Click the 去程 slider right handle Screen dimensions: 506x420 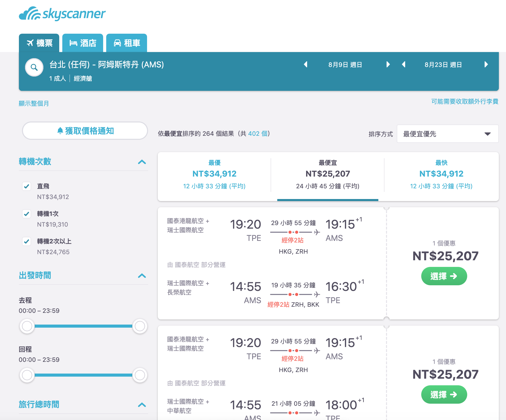[140, 326]
